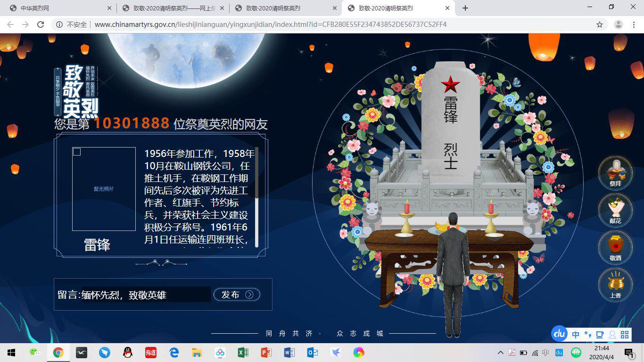644x362 pixels.
Task: Bookmark this page with star icon
Action: pos(600,25)
